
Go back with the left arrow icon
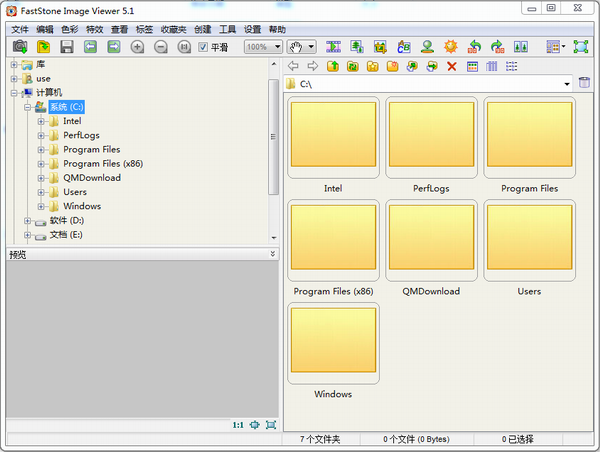(x=294, y=67)
